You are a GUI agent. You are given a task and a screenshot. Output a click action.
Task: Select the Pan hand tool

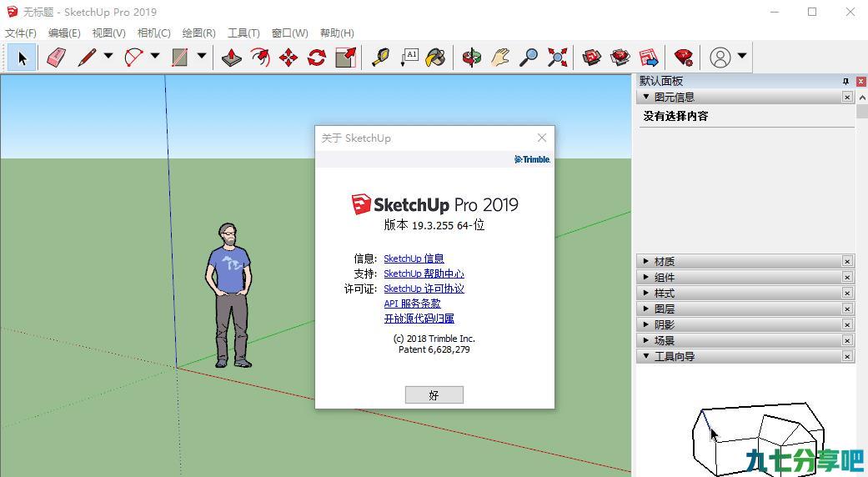(x=500, y=58)
